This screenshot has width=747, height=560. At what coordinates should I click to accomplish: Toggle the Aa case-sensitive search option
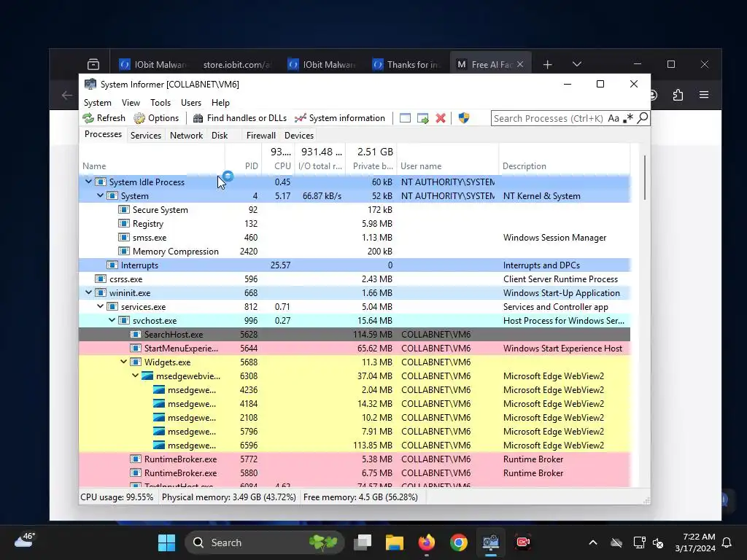pos(614,118)
